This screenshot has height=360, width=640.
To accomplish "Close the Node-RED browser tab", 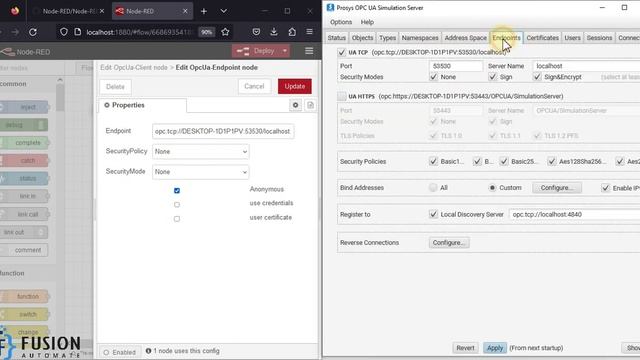I will click(185, 11).
